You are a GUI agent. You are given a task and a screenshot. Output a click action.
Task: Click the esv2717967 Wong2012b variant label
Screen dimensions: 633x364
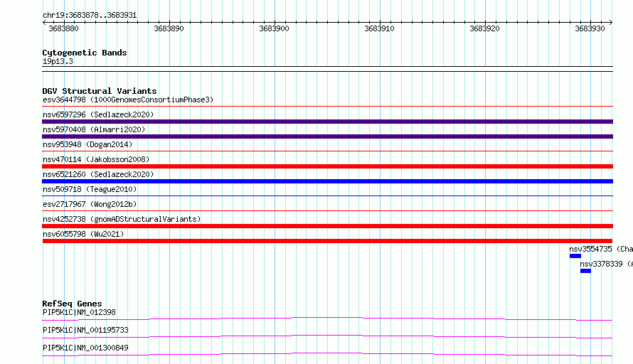[x=90, y=204]
